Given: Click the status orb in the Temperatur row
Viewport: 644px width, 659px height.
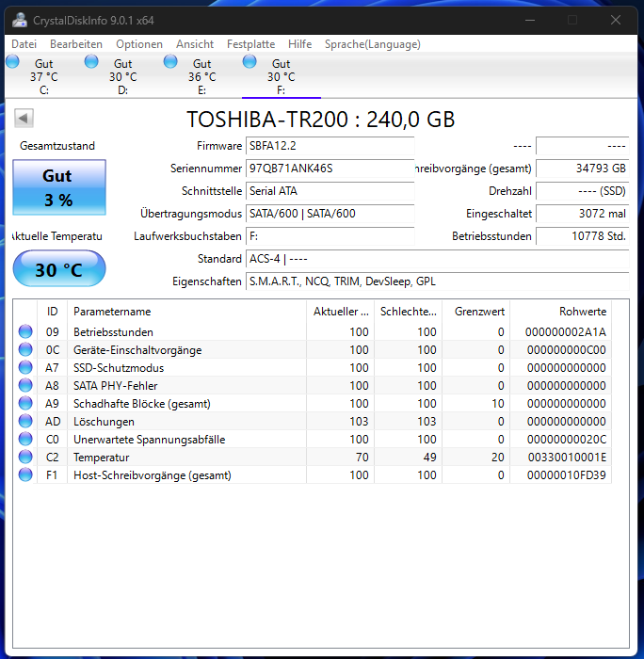Looking at the screenshot, I should [x=25, y=457].
